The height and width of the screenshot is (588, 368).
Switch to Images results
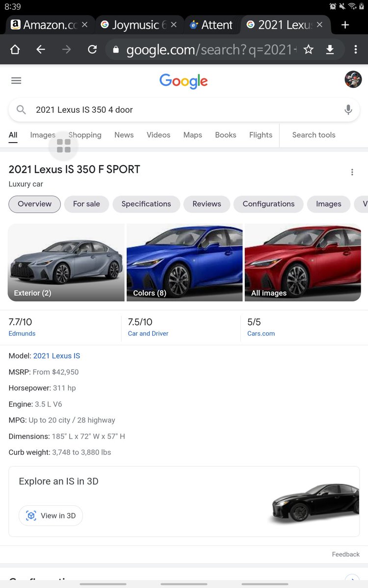click(43, 135)
